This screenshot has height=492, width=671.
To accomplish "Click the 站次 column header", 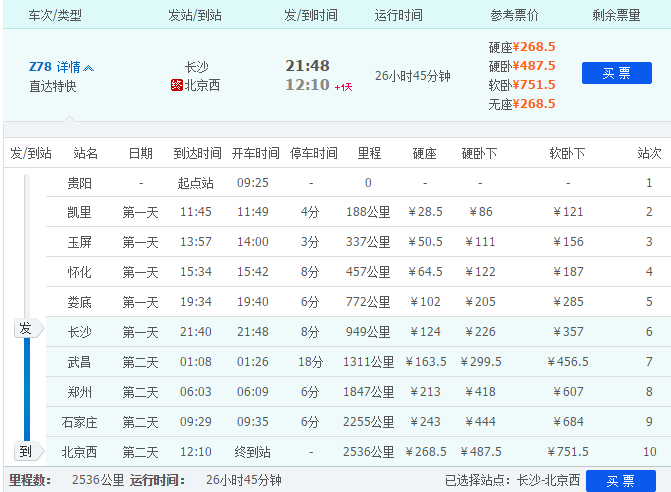I will (x=649, y=153).
